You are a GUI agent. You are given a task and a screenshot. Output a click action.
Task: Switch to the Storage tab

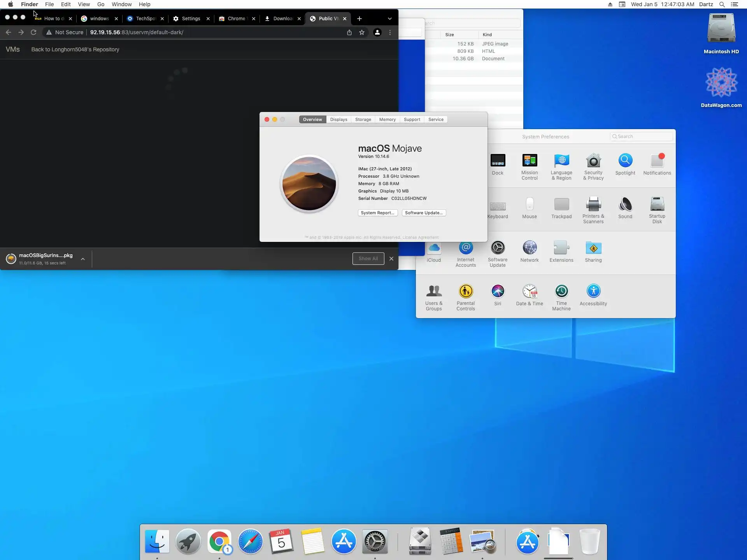click(363, 119)
